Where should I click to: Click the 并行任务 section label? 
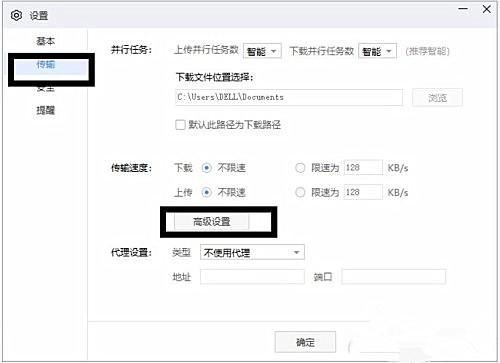coord(131,50)
